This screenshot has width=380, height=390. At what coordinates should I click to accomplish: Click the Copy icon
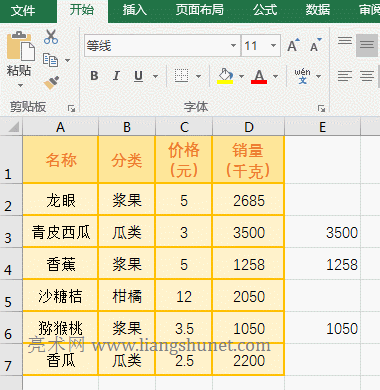pyautogui.click(x=50, y=60)
